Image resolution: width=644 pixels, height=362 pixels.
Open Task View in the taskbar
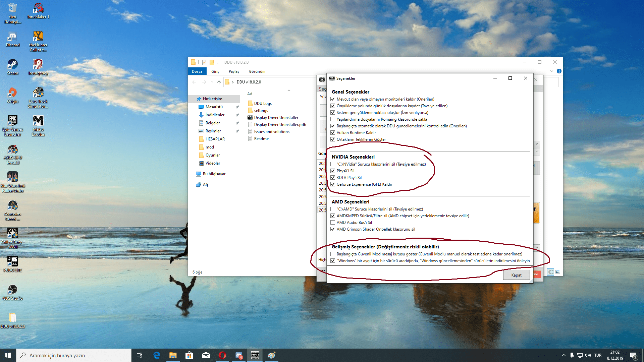pyautogui.click(x=140, y=355)
